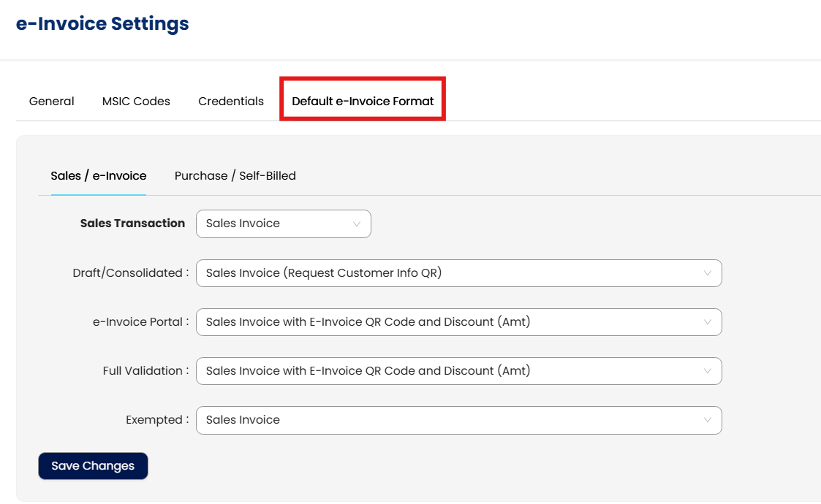Click the chevron arrow on Exempted field
Image resolution: width=821 pixels, height=504 pixels.
tap(708, 420)
